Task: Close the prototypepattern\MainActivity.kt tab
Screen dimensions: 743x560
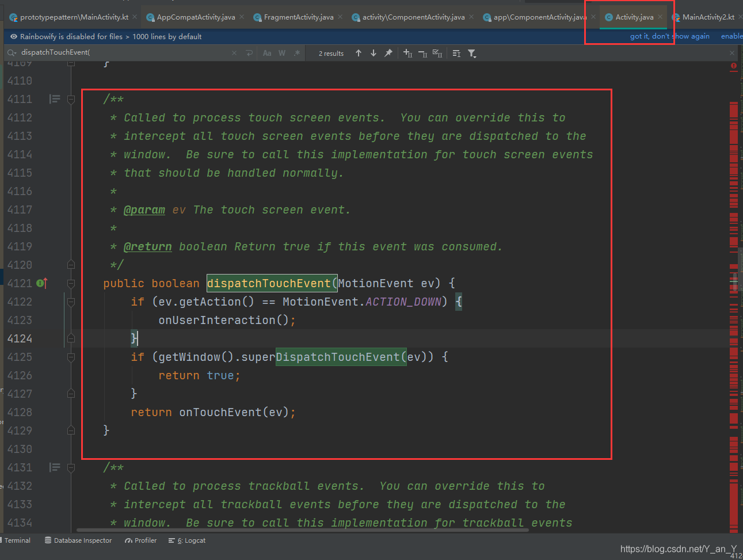Action: tap(135, 17)
